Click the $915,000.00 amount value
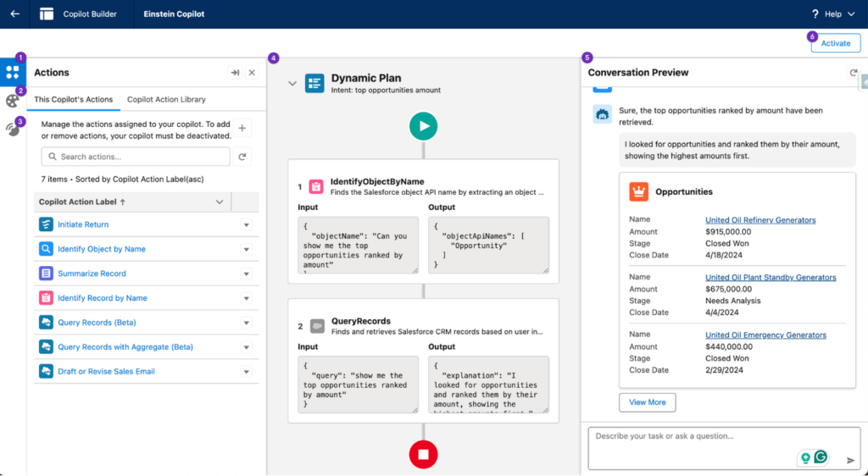 click(728, 231)
